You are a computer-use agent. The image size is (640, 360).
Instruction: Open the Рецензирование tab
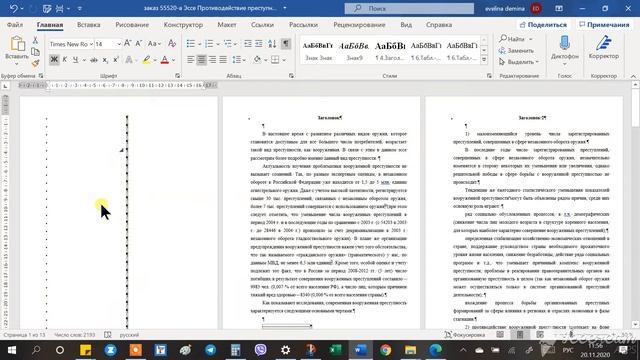pyautogui.click(x=359, y=24)
